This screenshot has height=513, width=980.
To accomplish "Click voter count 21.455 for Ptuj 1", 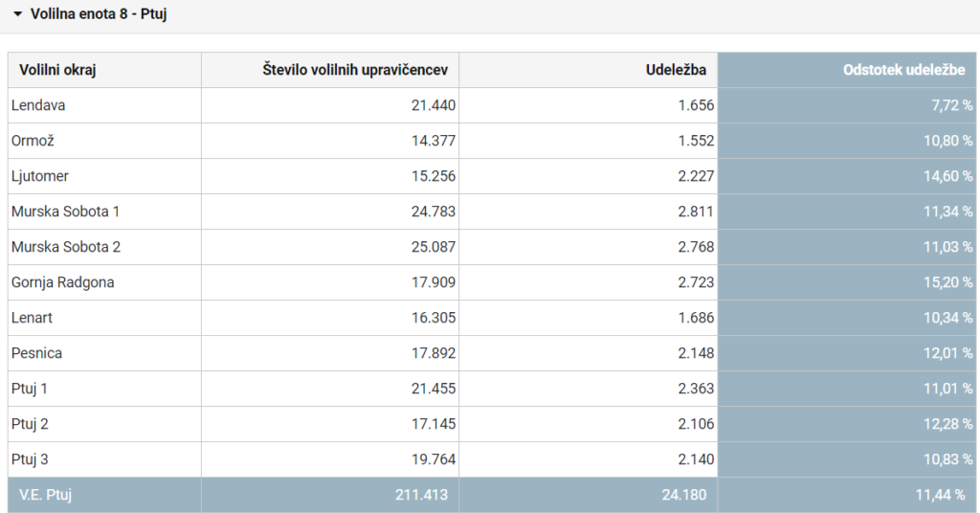I will [434, 389].
